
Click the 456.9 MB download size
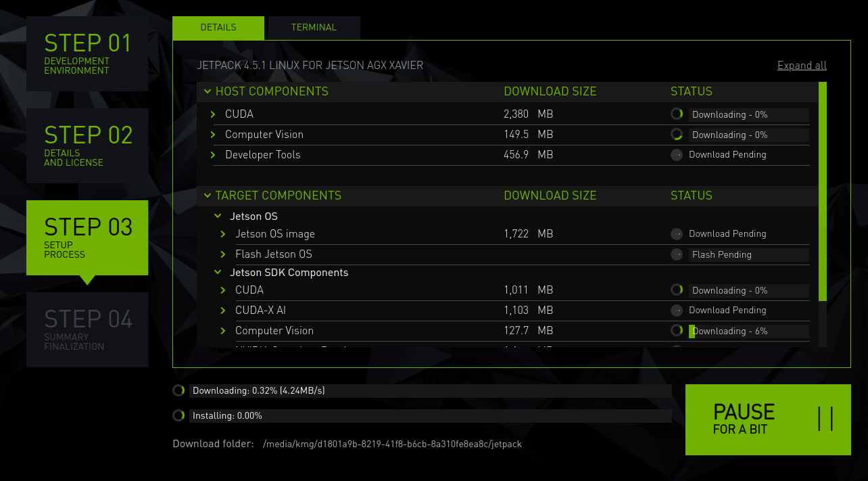529,155
